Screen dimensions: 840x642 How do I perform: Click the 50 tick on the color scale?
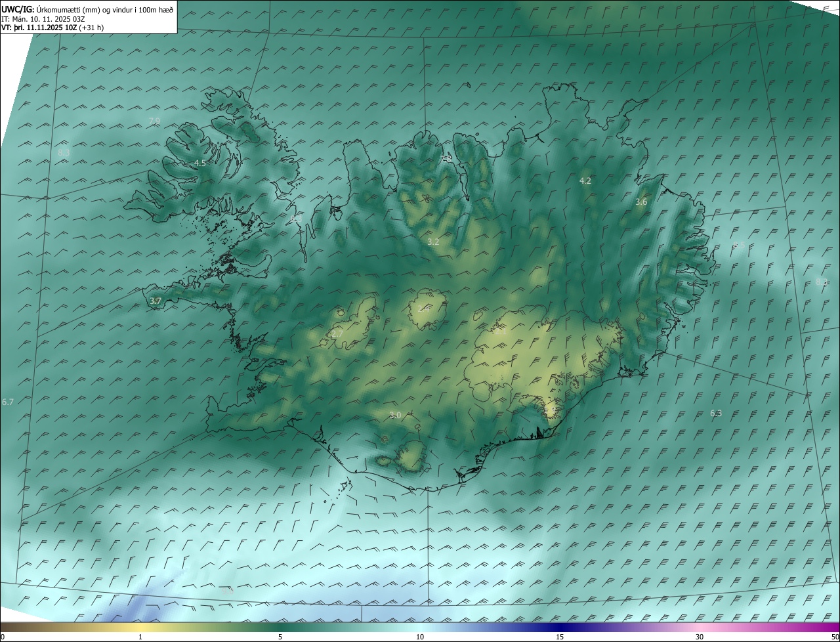pos(834,637)
